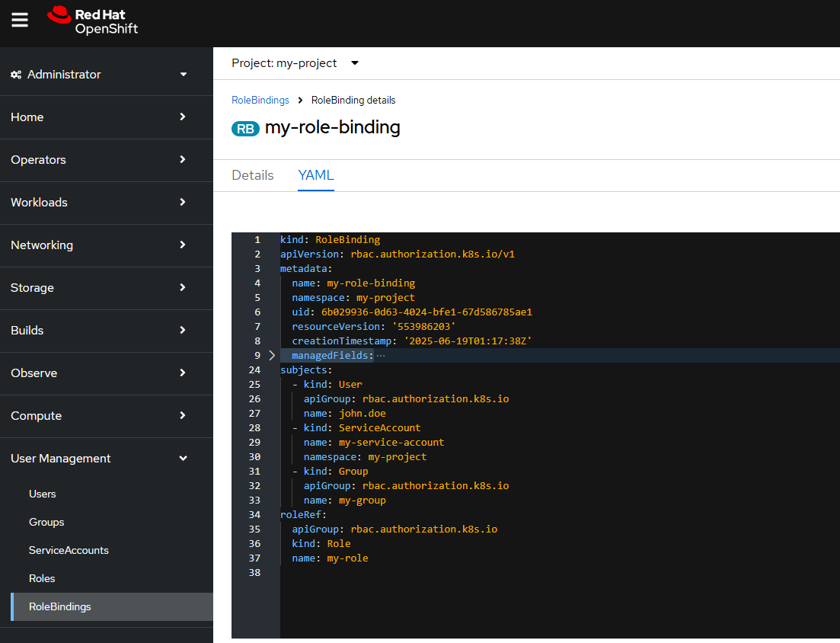
Task: Click the name: my-role-binding line
Action: coord(353,283)
